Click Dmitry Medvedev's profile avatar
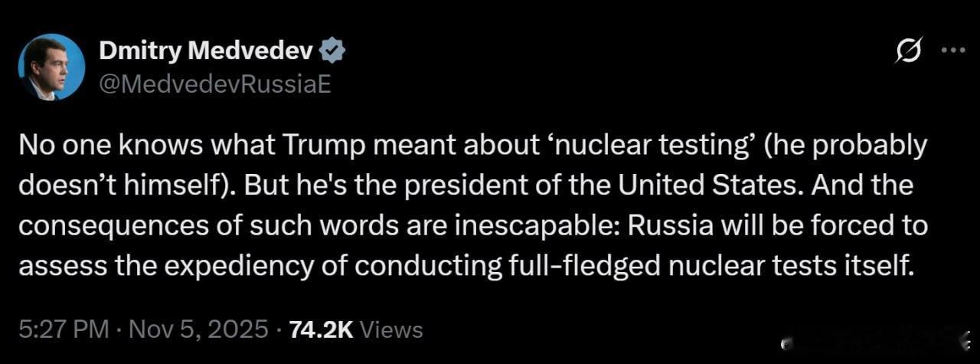 51,67
